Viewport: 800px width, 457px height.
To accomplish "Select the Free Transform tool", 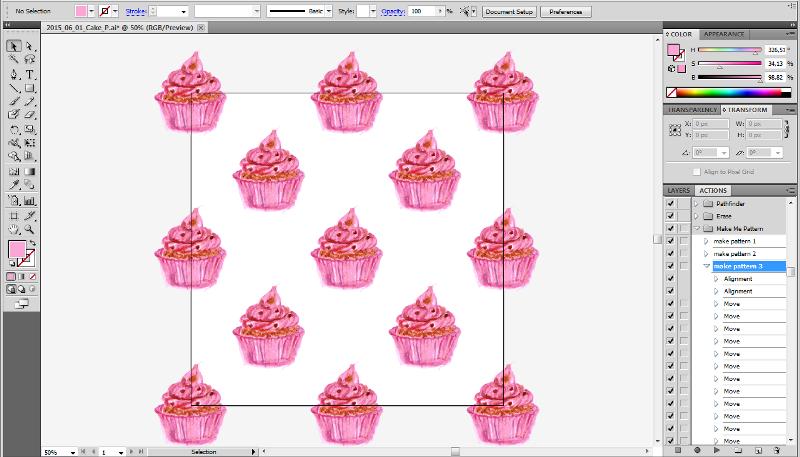I will click(x=30, y=143).
